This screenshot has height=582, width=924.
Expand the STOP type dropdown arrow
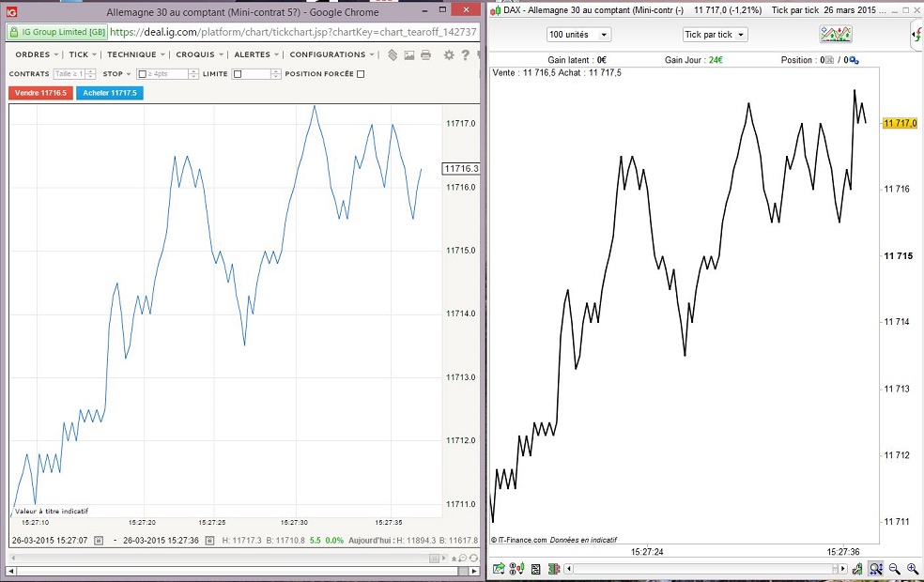coord(129,74)
